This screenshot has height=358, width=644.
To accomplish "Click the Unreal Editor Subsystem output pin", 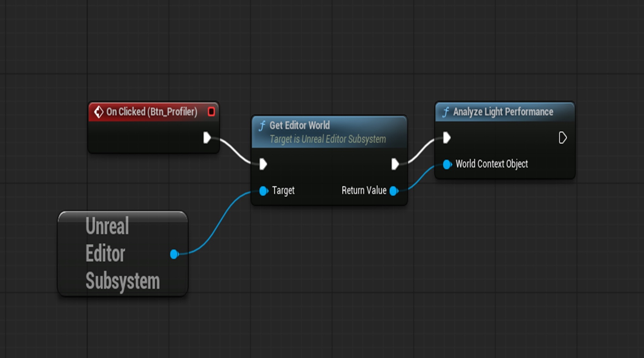I will coord(174,254).
